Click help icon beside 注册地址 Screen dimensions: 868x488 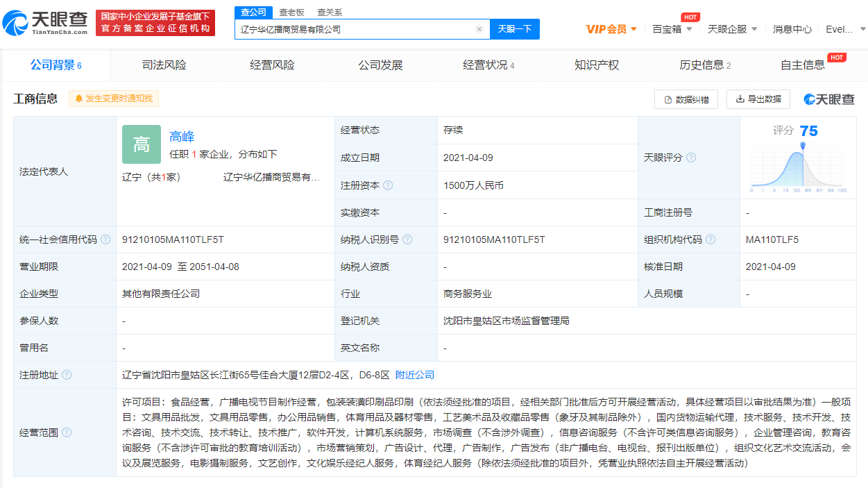67,375
